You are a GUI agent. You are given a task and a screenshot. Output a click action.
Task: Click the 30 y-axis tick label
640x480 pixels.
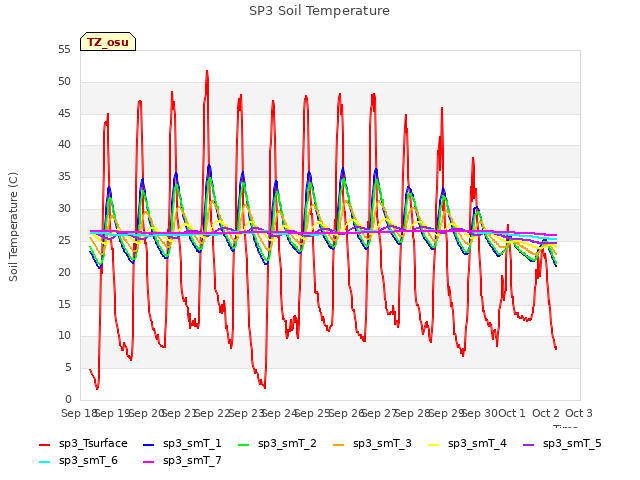pos(64,209)
